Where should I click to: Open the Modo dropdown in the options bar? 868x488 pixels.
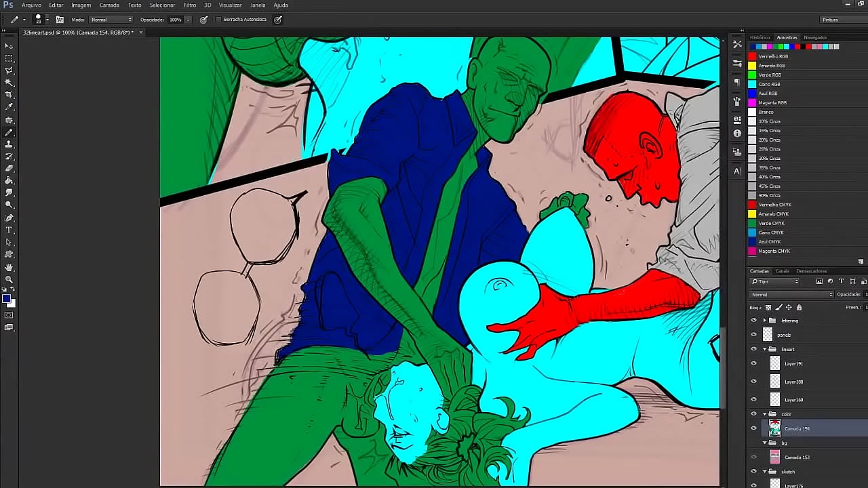(x=111, y=19)
